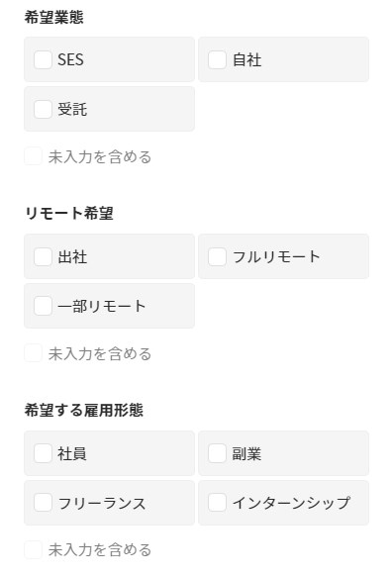
Task: Select the 受託 checkbox option
Action: pos(43,109)
